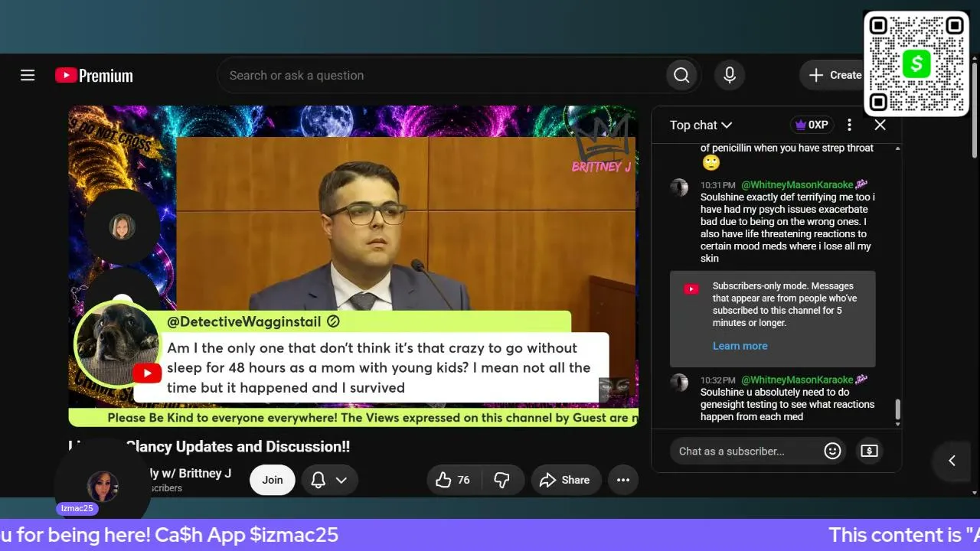Open the first @WhitneyMasonKaraoke chat author at 10:31 PM
The height and width of the screenshot is (551, 980).
[x=797, y=185]
